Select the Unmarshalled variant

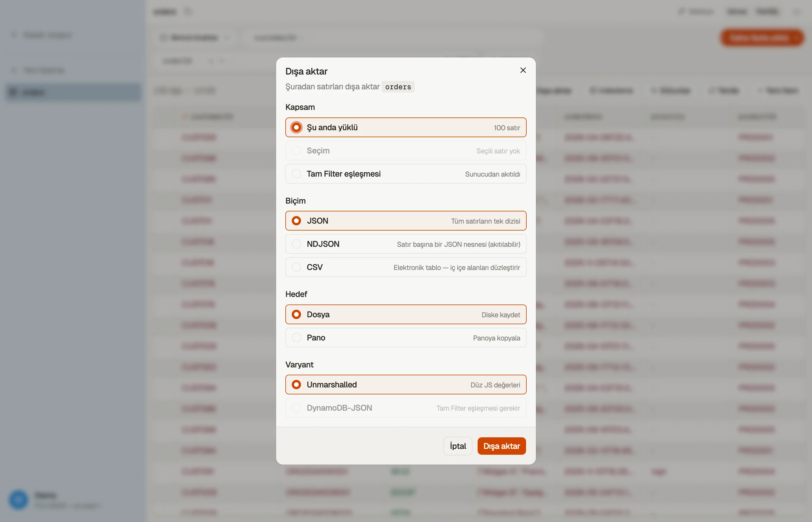pyautogui.click(x=406, y=384)
